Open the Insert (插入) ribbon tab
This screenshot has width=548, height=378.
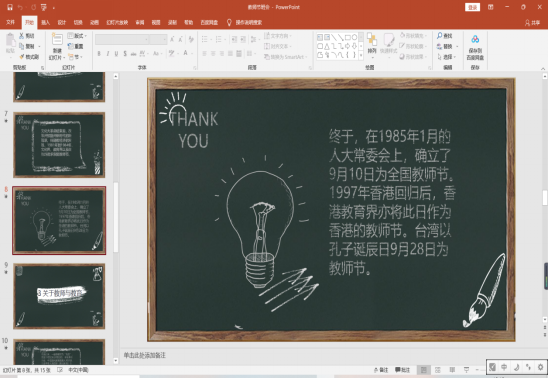pyautogui.click(x=45, y=22)
